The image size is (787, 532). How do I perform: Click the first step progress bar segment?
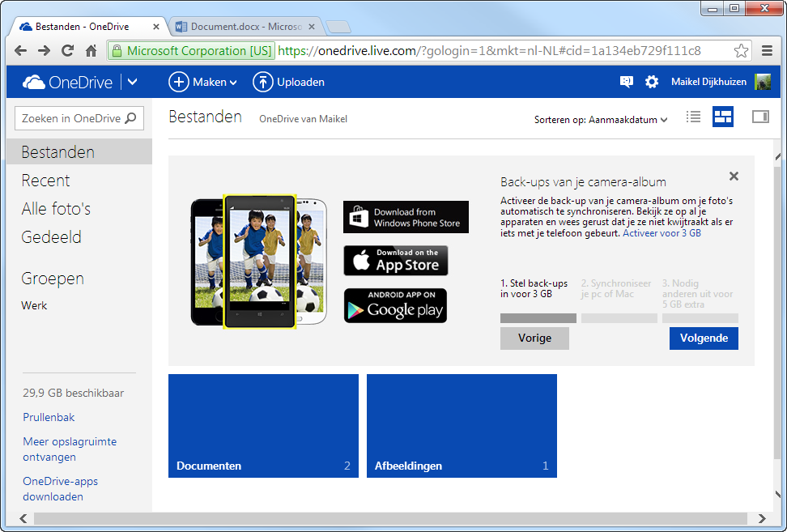coord(538,318)
